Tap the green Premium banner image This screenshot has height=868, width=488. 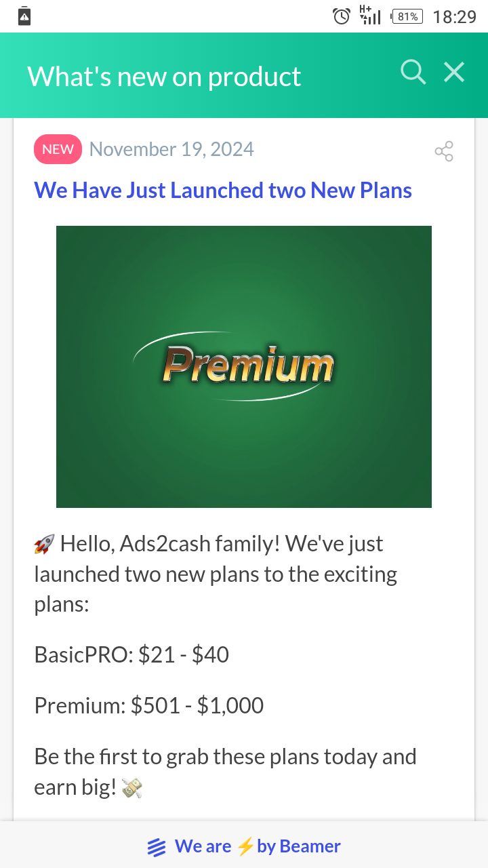click(x=244, y=366)
